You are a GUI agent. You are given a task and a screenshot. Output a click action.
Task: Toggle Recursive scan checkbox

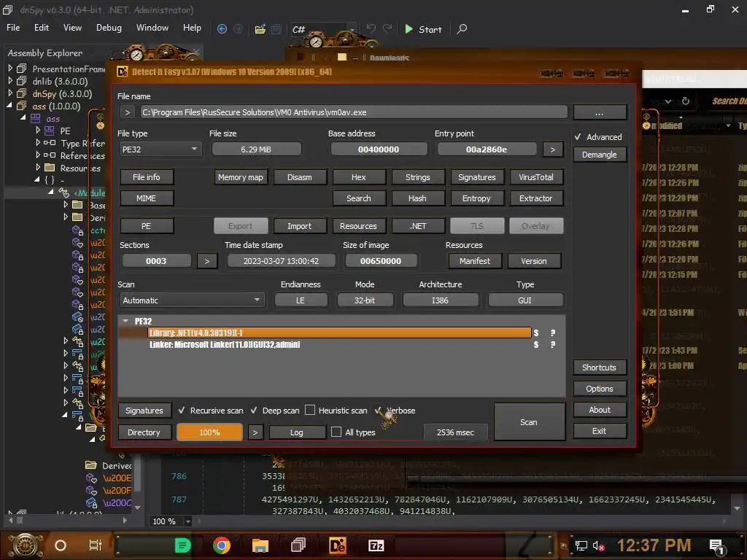182,410
